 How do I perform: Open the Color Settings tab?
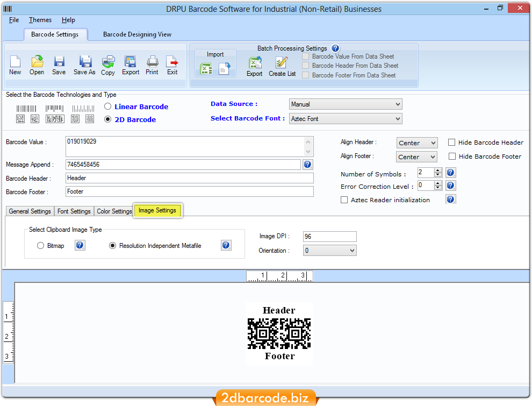114,211
